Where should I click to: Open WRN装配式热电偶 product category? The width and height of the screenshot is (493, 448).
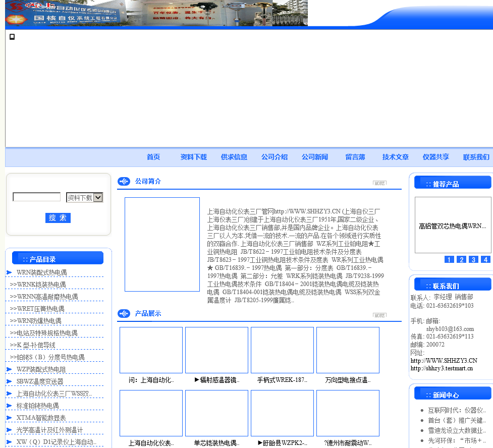pyautogui.click(x=41, y=272)
